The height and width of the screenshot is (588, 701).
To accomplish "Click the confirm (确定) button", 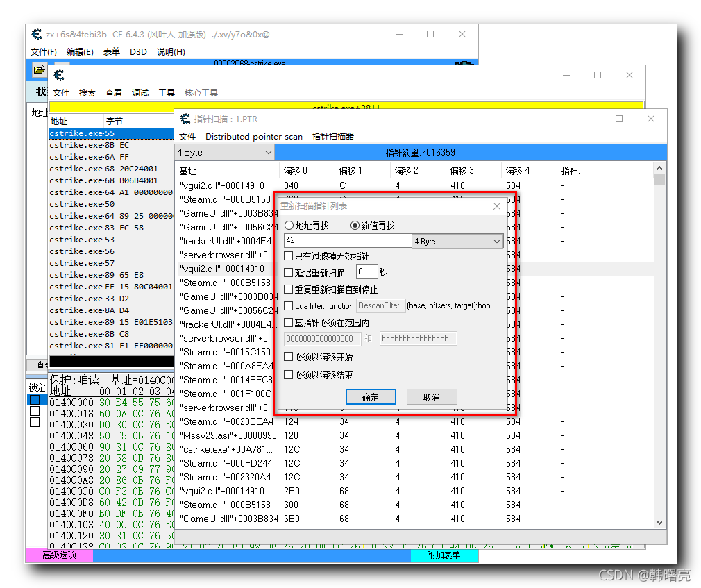I will (x=371, y=397).
